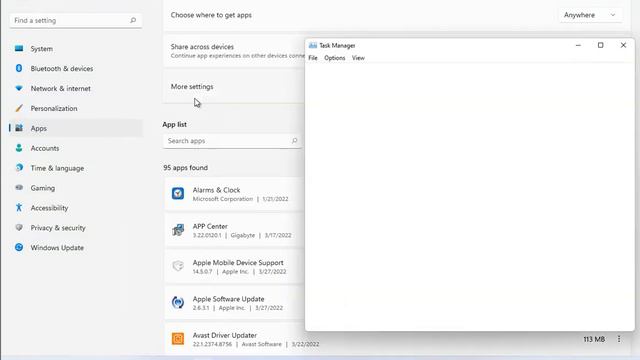Open Time & language settings
Screen dimensions: 640x360
pyautogui.click(x=57, y=168)
